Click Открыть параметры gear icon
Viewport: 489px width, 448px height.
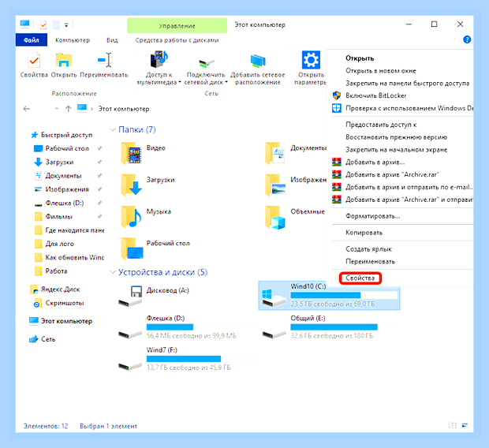click(x=311, y=60)
